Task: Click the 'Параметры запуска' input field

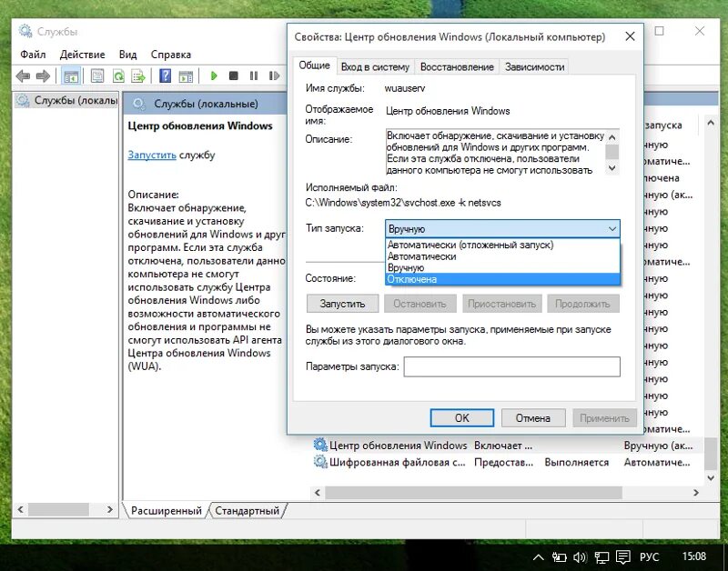Action: click(x=511, y=366)
